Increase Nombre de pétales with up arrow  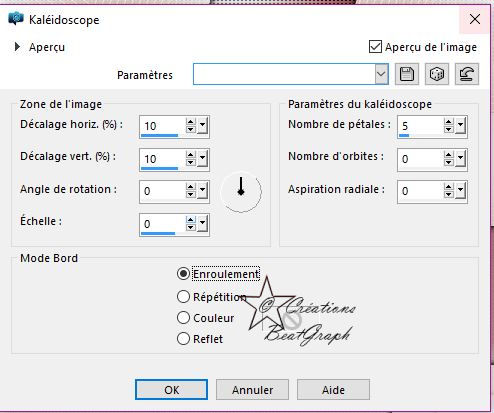(x=449, y=122)
